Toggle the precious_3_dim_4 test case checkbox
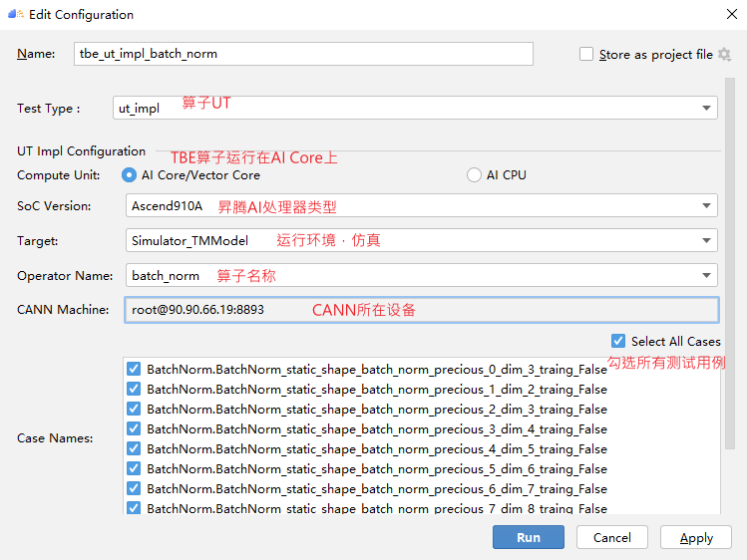747x560 pixels. pos(134,428)
